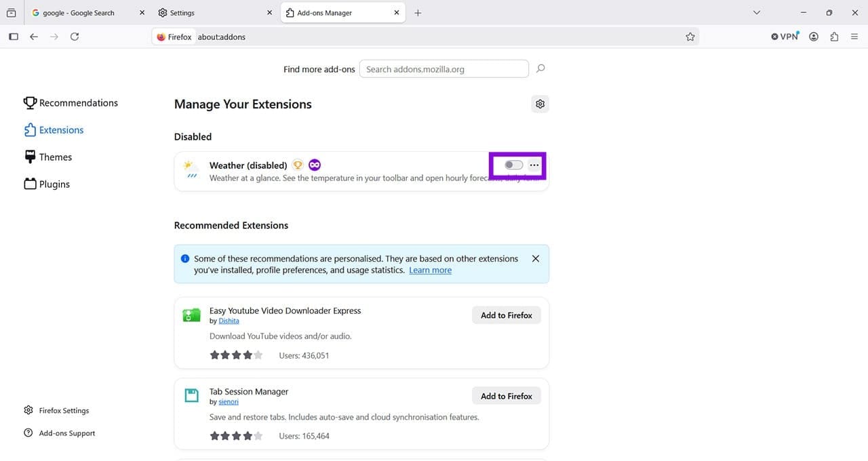Image resolution: width=868 pixels, height=461 pixels.
Task: Click the Tab Session Manager star rating
Action: click(x=236, y=436)
